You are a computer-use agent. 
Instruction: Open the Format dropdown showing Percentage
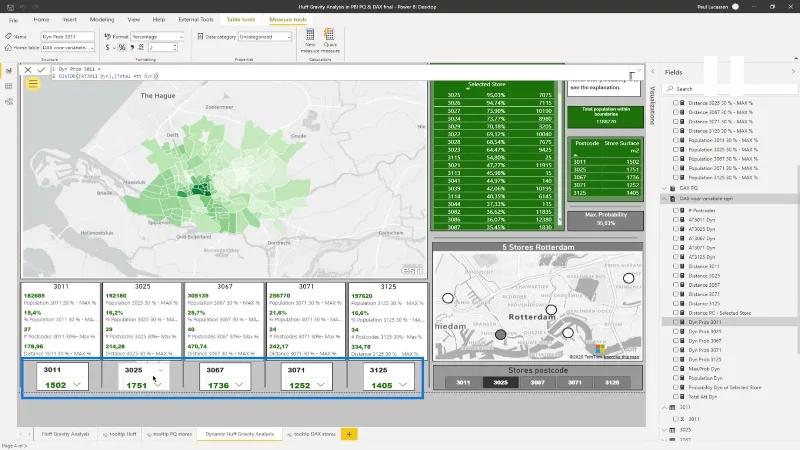point(157,37)
